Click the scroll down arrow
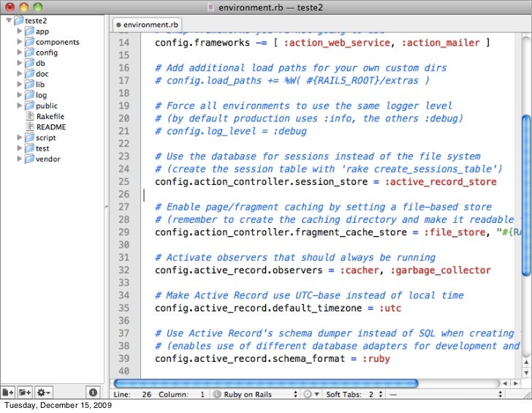This screenshot has width=532, height=413. click(526, 373)
